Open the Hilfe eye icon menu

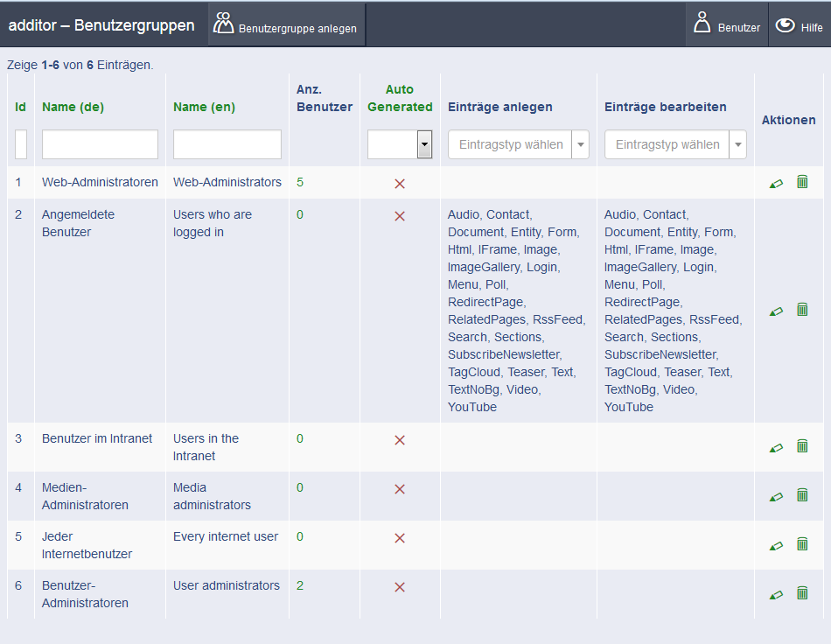800,25
